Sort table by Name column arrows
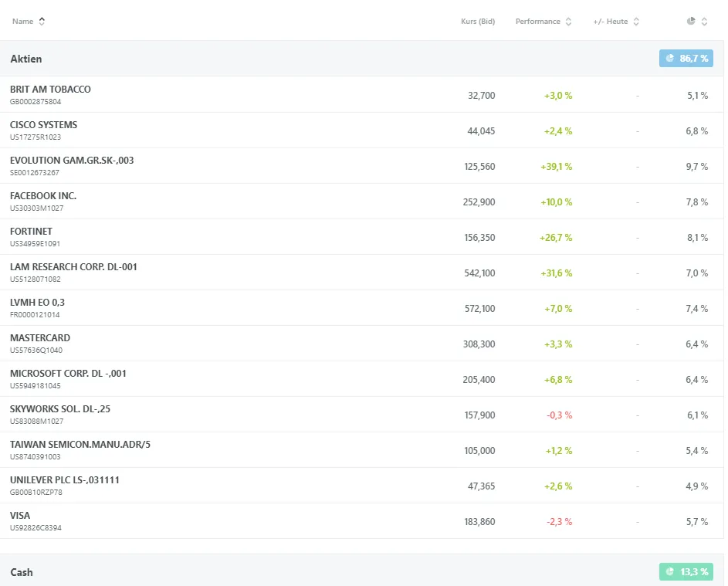Viewport: 728px width, 586px height. pos(42,22)
